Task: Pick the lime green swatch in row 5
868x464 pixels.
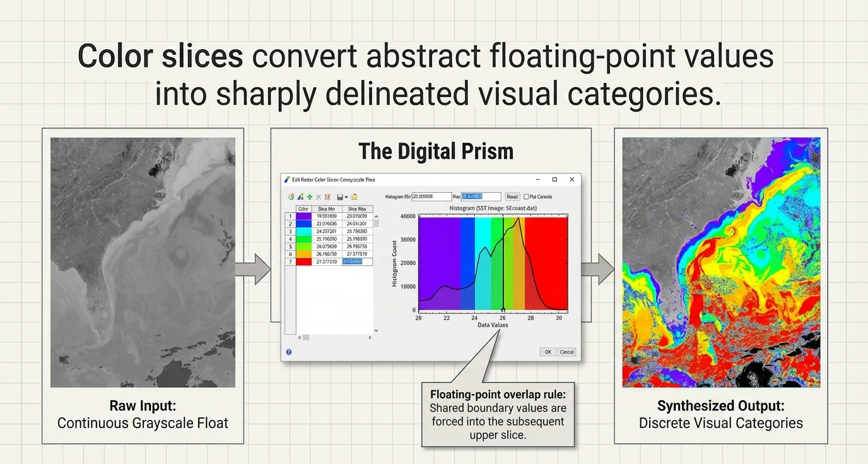Action: coord(304,246)
